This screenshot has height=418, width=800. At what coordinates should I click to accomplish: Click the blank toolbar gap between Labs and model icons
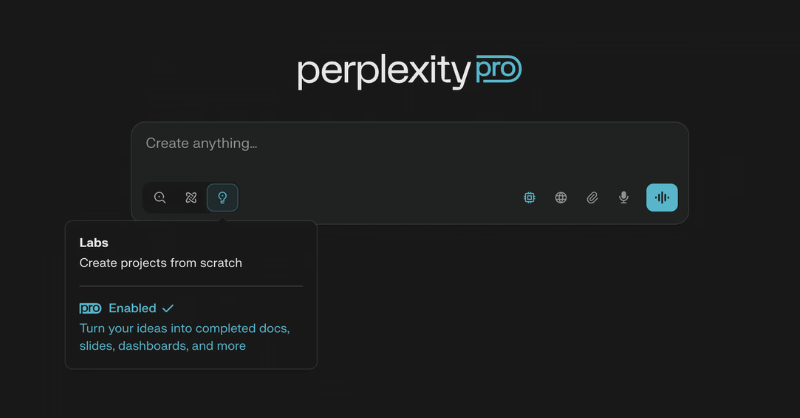(380, 198)
